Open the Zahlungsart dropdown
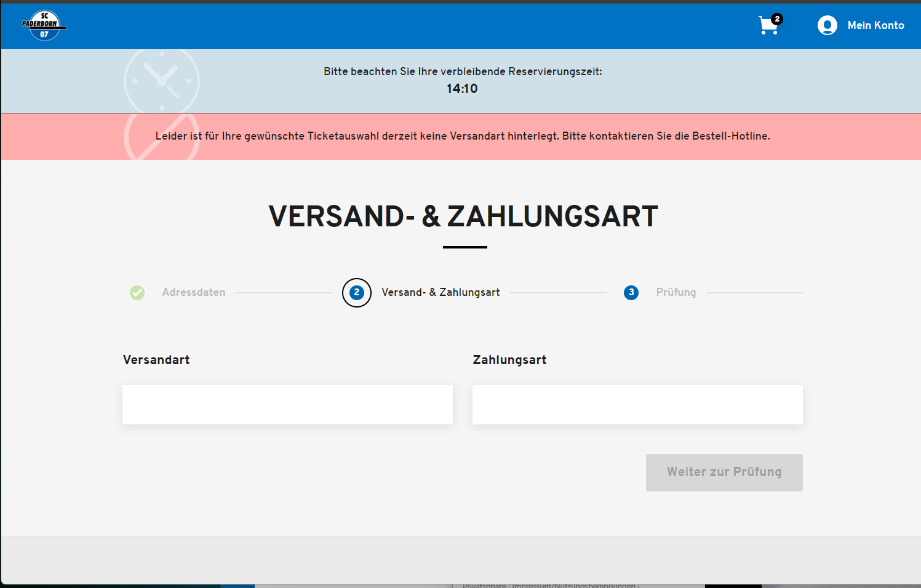This screenshot has height=588, width=921. click(637, 405)
